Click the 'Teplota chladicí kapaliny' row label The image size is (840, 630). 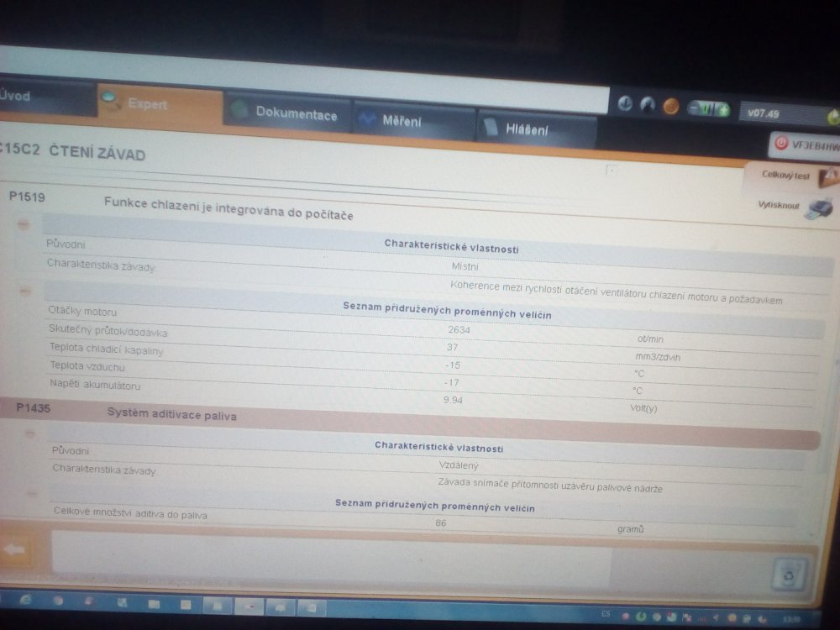click(x=106, y=349)
